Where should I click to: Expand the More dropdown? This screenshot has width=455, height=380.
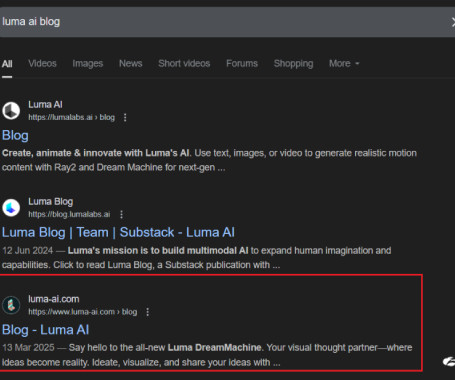(x=344, y=63)
